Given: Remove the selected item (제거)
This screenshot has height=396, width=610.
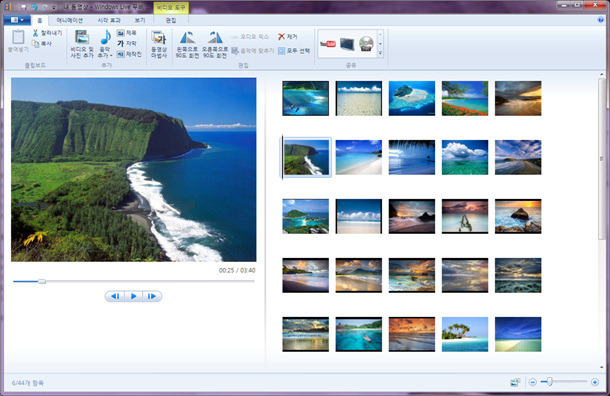Looking at the screenshot, I should [x=287, y=37].
